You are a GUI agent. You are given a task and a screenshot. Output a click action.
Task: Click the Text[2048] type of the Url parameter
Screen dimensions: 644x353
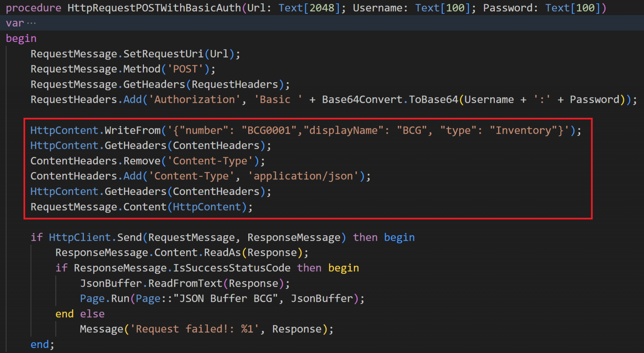coord(309,8)
